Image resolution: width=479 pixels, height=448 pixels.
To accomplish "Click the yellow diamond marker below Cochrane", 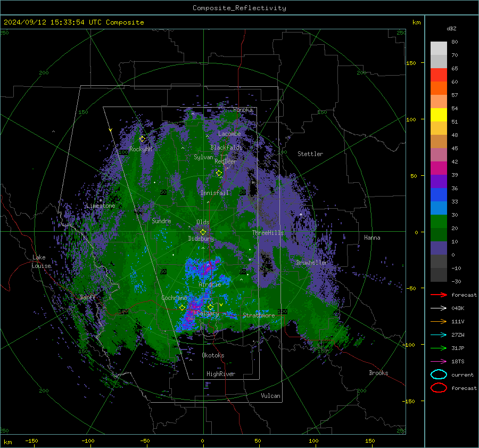I will (183, 307).
